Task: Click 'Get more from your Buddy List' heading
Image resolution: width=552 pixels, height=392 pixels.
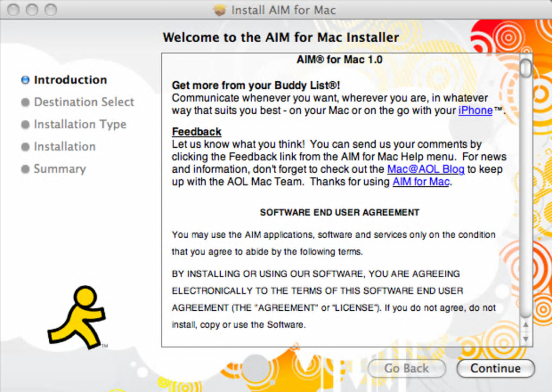Action: (x=256, y=85)
